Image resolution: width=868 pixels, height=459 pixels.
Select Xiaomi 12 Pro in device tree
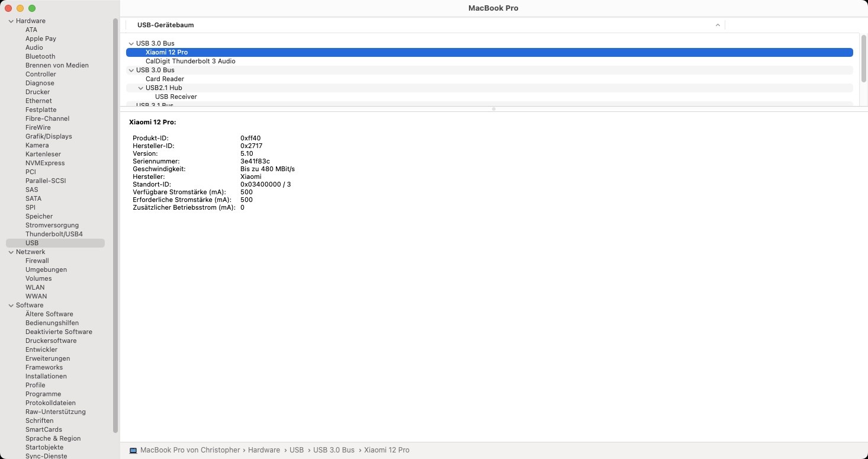[489, 52]
